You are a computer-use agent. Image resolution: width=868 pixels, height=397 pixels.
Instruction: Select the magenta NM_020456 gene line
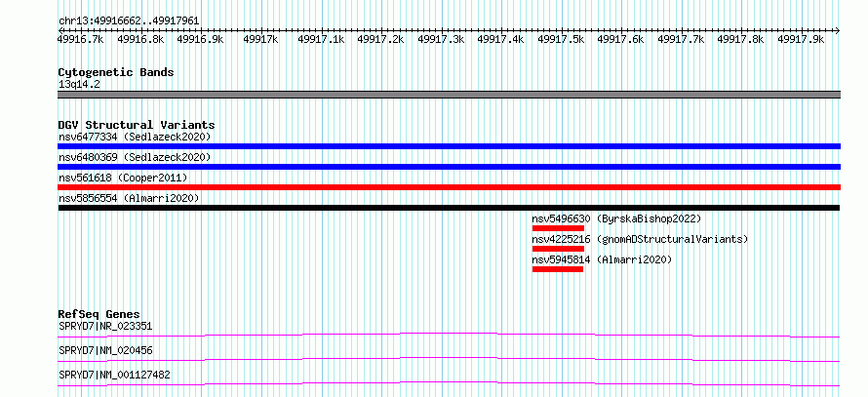tap(449, 359)
